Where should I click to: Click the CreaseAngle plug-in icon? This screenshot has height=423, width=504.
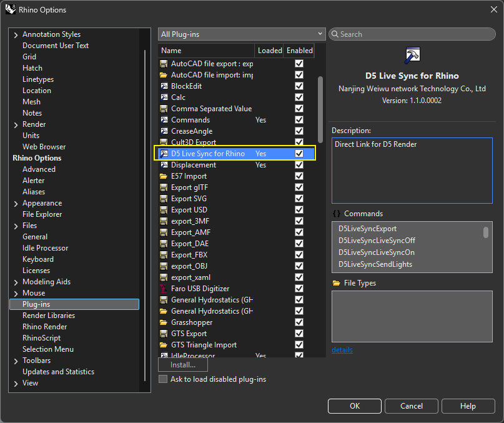(164, 131)
